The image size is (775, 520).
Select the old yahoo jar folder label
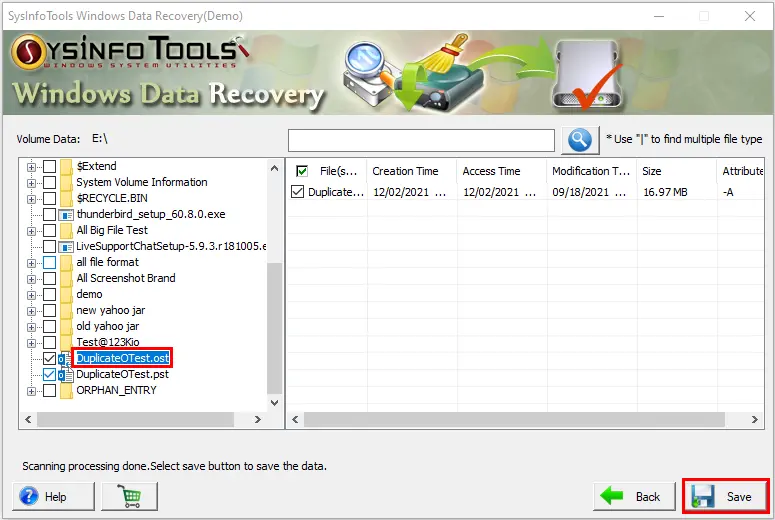107,326
